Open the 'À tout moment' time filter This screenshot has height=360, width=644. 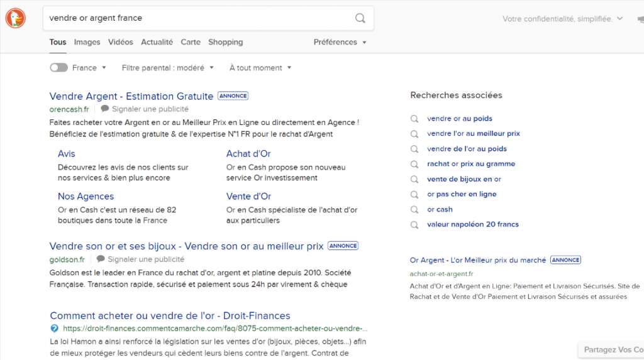(x=260, y=68)
